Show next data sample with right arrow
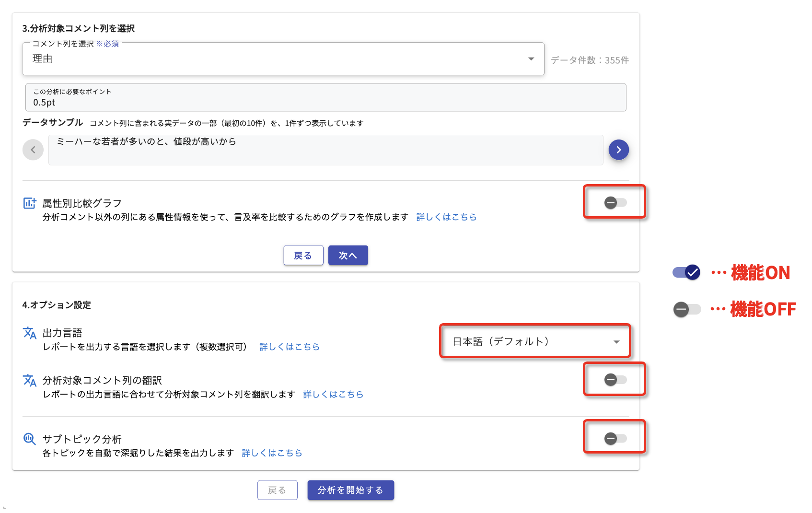 point(618,150)
